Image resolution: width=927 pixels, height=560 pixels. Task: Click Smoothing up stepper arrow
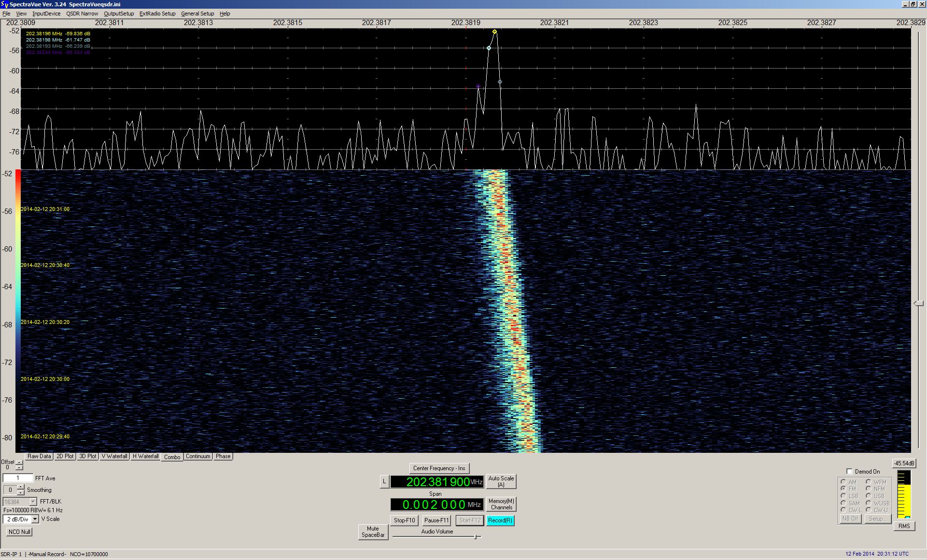20,487
